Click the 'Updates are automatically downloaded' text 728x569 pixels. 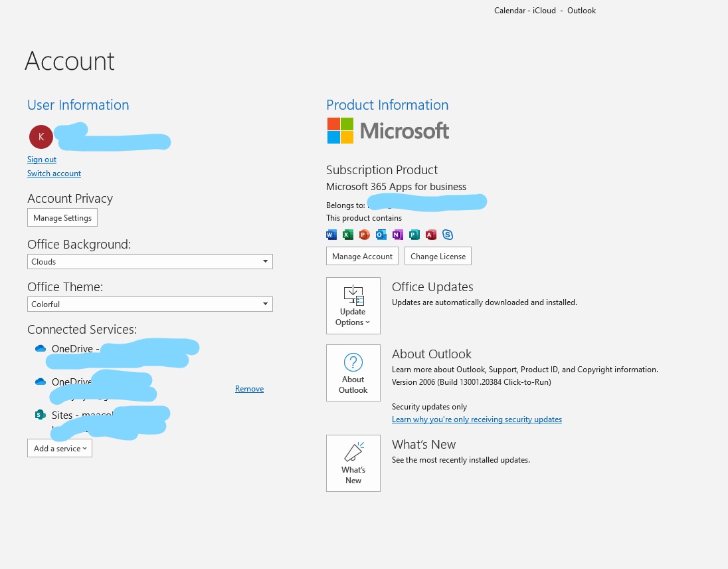pyautogui.click(x=484, y=302)
